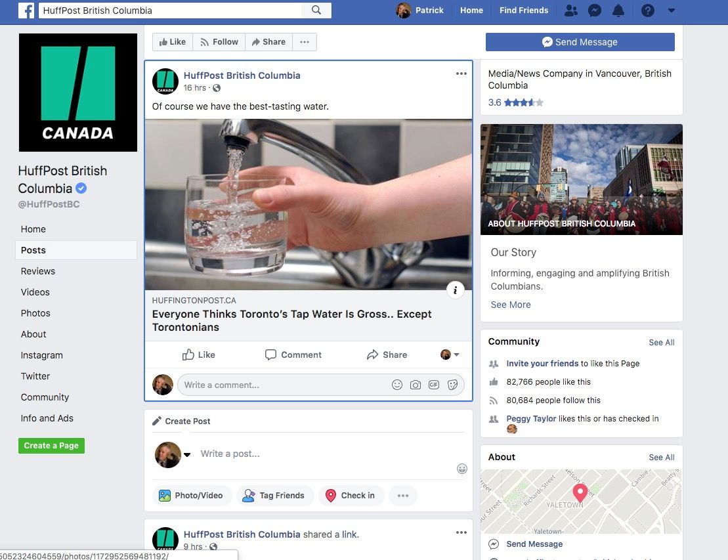Click the 16 hrs timestamp on the post

pyautogui.click(x=194, y=88)
